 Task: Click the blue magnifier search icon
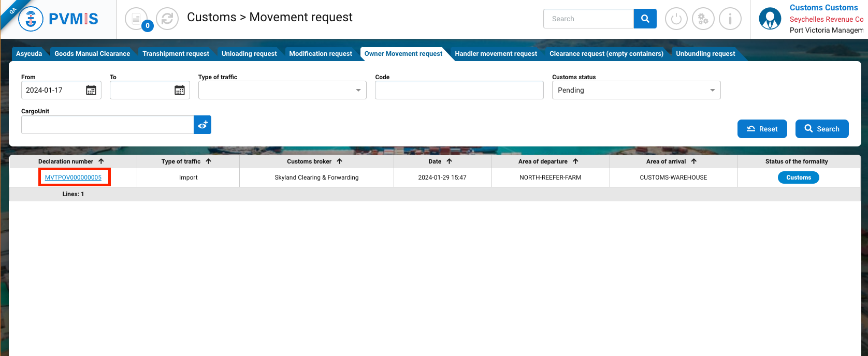[645, 19]
